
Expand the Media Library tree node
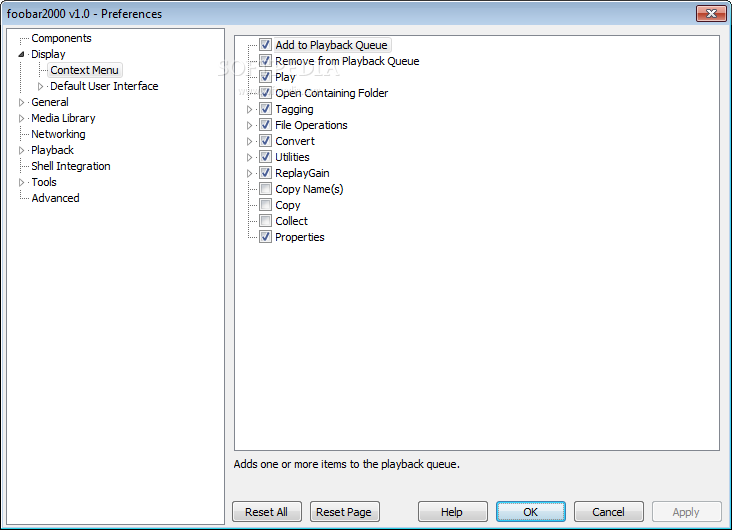coord(21,118)
